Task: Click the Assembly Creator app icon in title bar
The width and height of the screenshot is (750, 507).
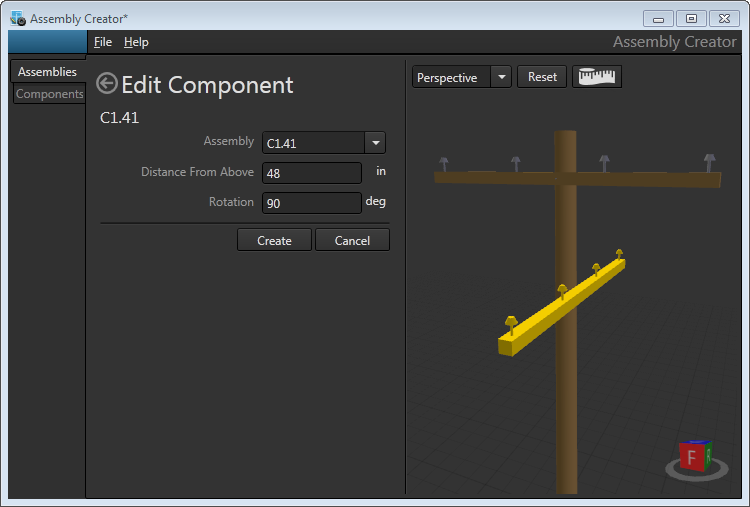Action: pos(18,18)
